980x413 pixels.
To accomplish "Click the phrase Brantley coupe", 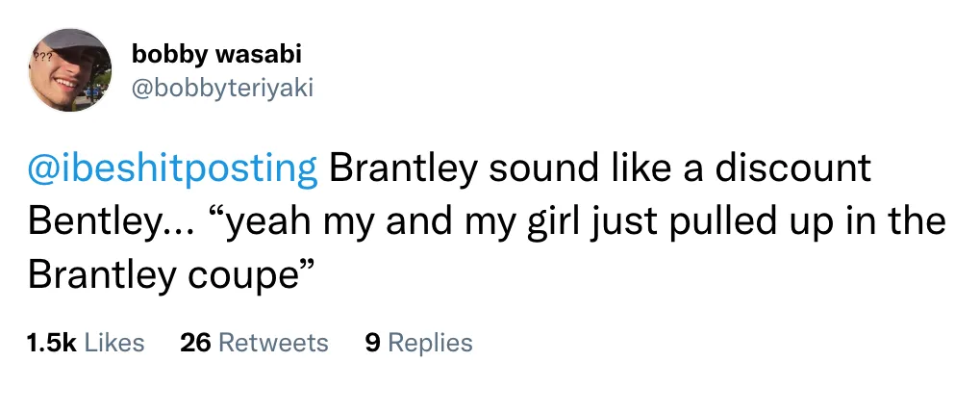I will [x=162, y=275].
